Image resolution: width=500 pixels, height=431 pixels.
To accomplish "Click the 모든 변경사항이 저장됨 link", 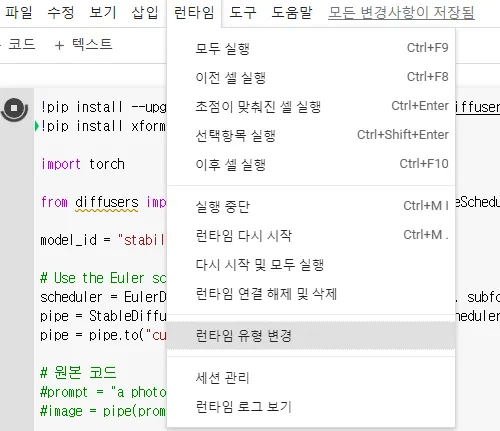I will 401,13.
